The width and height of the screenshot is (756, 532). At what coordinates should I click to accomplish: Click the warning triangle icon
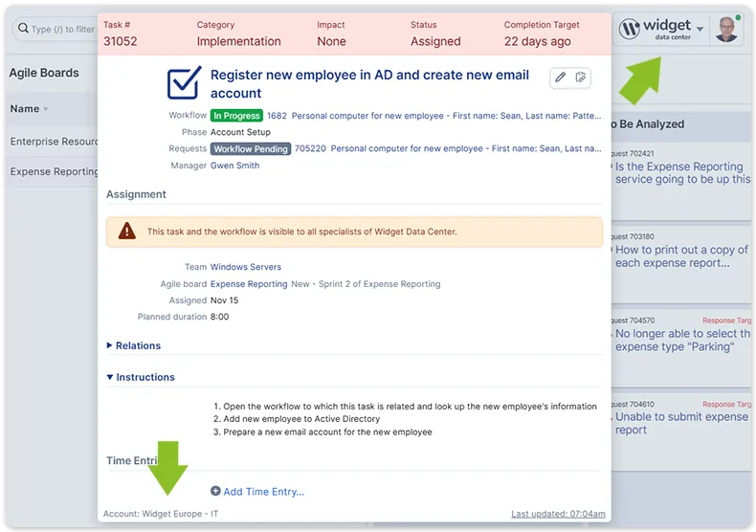tap(127, 232)
